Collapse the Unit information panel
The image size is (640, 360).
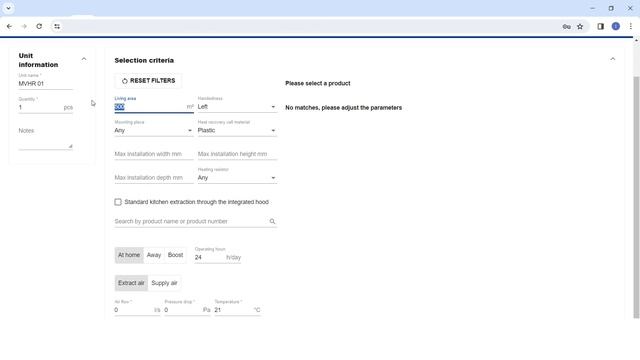pos(84,59)
